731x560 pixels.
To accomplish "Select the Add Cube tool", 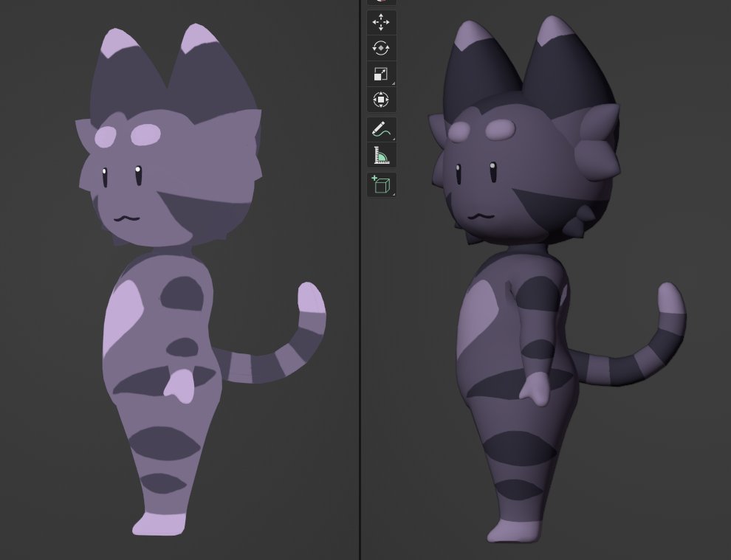I will tap(381, 184).
